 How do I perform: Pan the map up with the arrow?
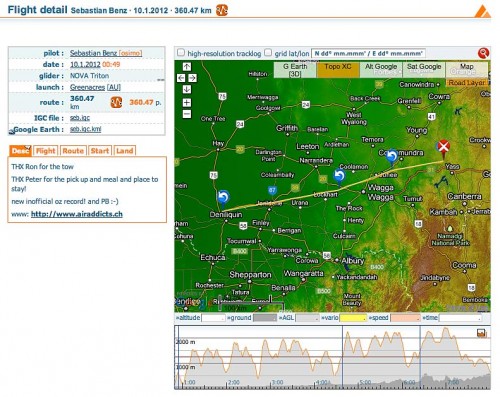tap(187, 67)
